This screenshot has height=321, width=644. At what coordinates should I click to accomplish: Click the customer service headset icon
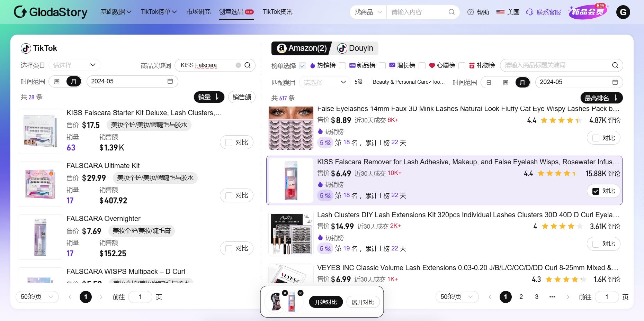pos(530,12)
